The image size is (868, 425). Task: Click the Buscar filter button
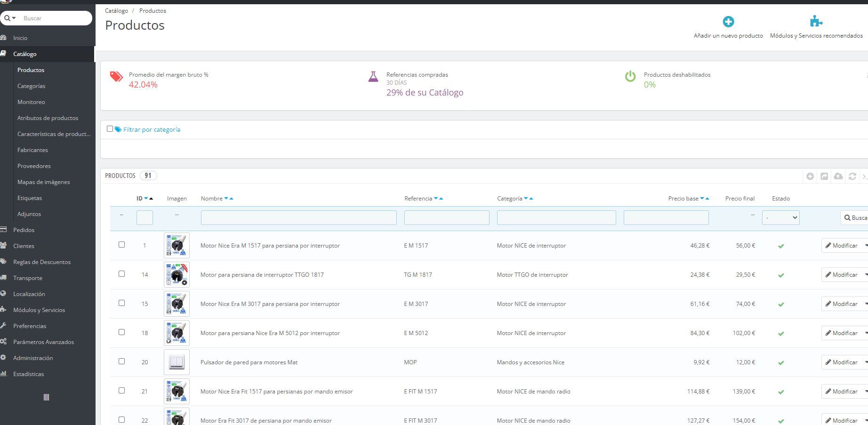[x=855, y=217]
